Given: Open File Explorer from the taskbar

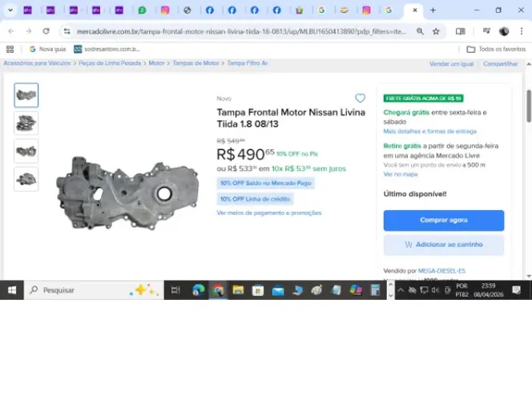Looking at the screenshot, I should [x=238, y=290].
